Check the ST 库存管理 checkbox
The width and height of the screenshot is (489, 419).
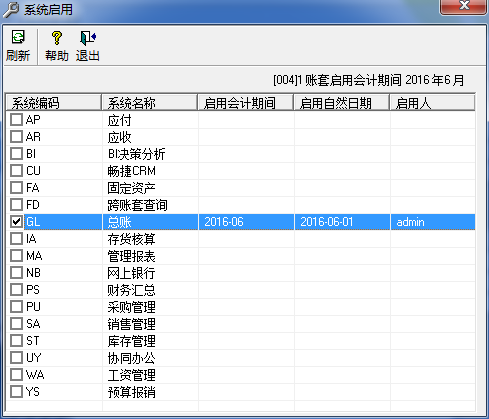(x=16, y=340)
